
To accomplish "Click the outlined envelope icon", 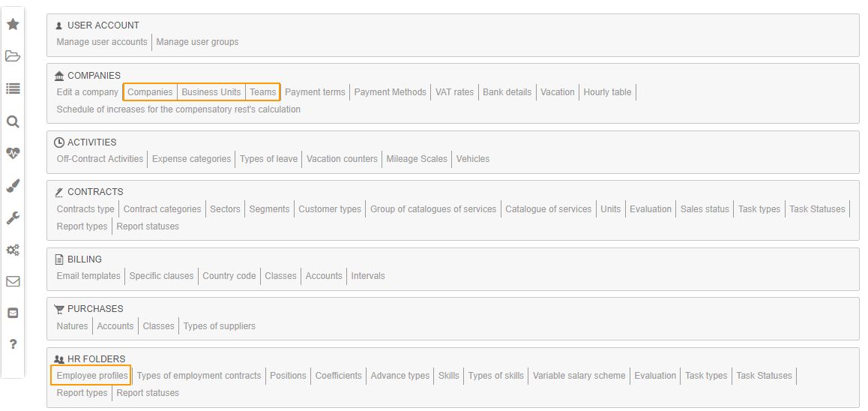I will click(x=13, y=282).
